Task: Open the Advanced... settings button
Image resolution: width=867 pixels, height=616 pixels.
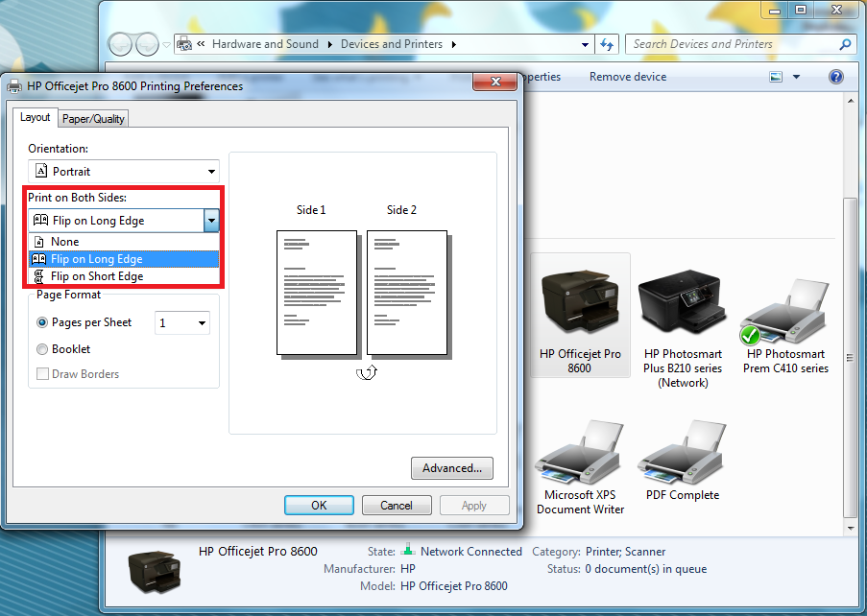Action: [452, 468]
